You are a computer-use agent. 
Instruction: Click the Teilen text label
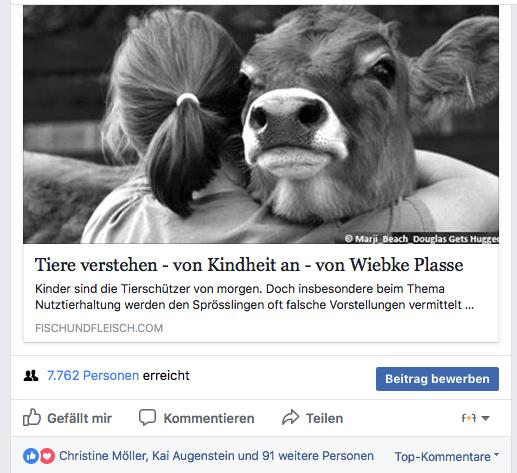pos(324,418)
